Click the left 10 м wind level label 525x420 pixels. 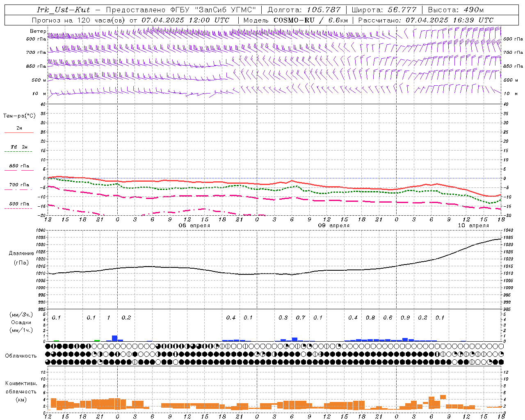click(39, 94)
